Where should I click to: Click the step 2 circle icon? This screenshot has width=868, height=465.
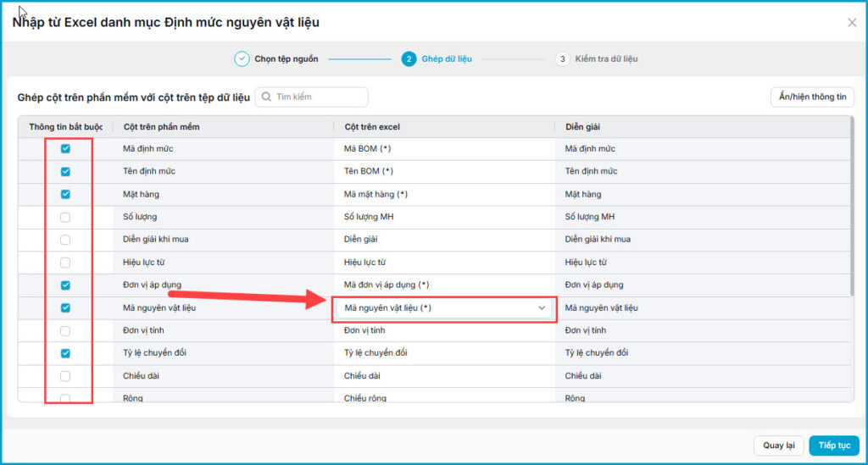click(x=409, y=58)
